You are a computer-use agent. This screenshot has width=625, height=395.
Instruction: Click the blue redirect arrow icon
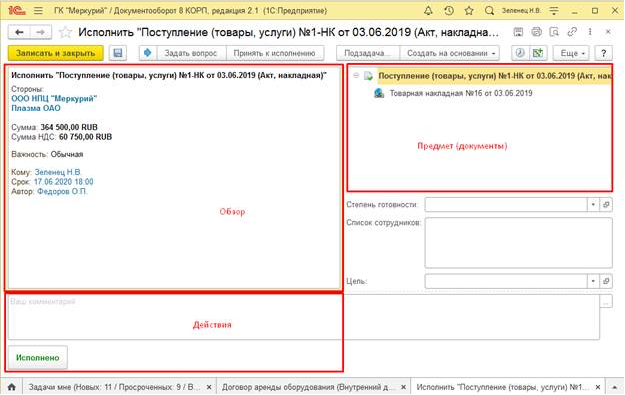point(147,53)
